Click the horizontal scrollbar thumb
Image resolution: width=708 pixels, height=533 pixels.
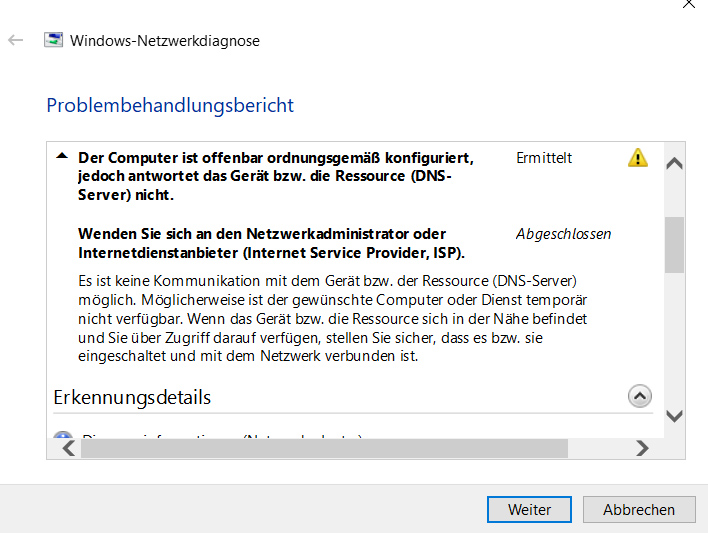click(x=324, y=449)
